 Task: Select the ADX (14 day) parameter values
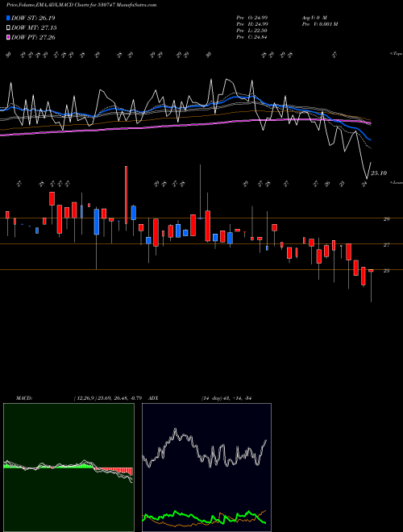(226, 398)
